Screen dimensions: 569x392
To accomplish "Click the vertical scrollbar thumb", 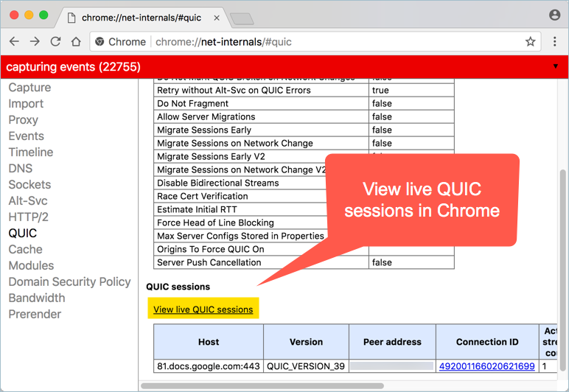I will [x=563, y=270].
